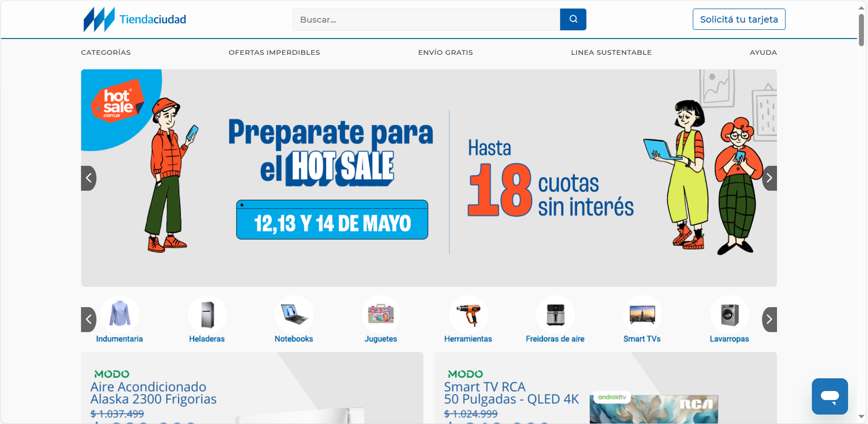Go to previous banner slide arrow
868x424 pixels.
89,178
